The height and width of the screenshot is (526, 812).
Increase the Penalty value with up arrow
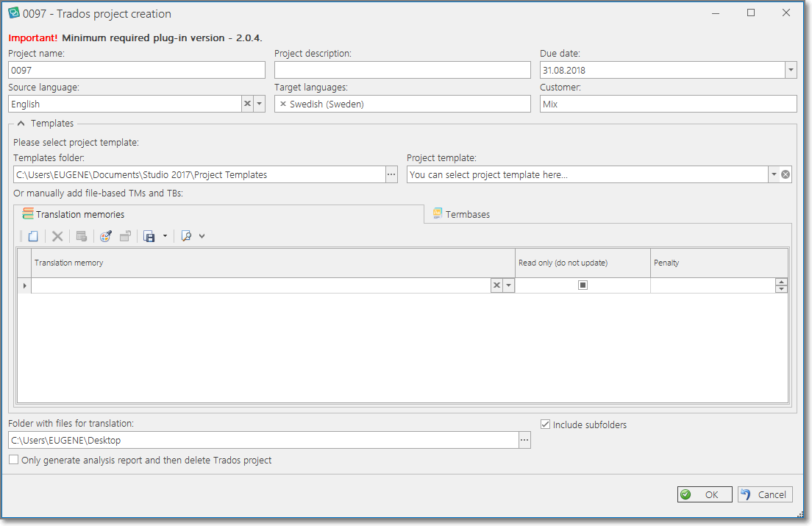(x=781, y=282)
